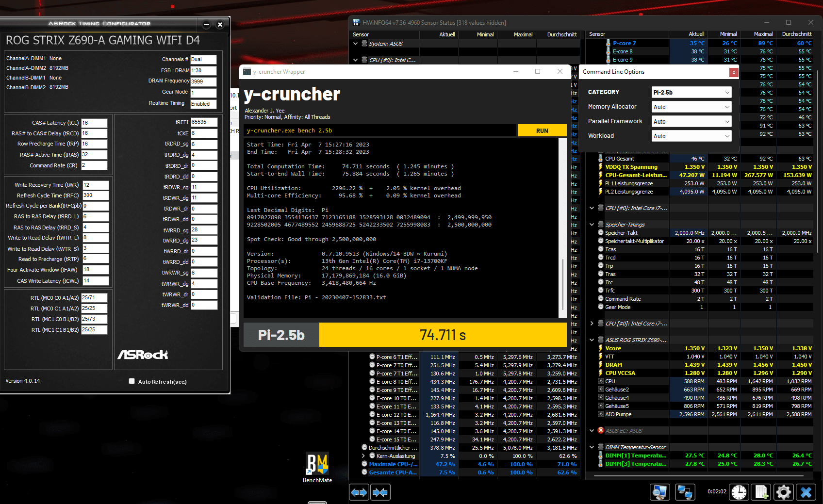Click the y-cruncher command line field
Screen dimensions: 823x504
(380, 130)
